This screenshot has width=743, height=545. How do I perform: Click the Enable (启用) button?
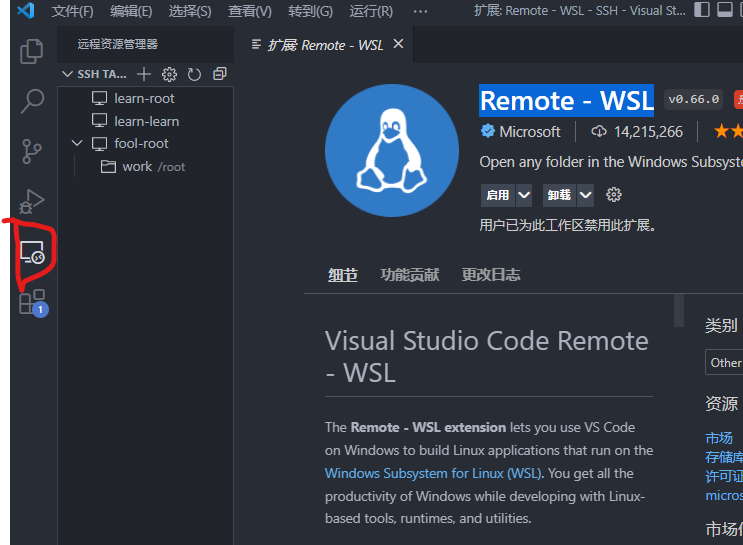click(x=498, y=195)
